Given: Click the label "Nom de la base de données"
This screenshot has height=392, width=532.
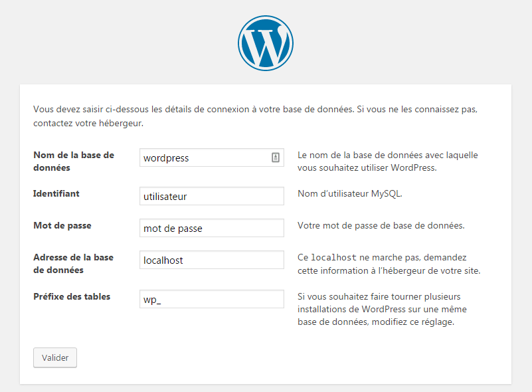Looking at the screenshot, I should [74, 161].
